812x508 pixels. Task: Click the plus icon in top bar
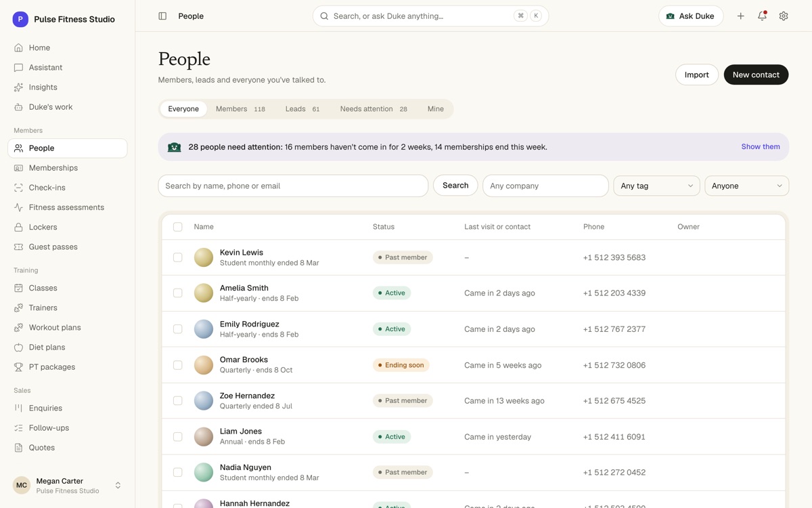point(741,16)
